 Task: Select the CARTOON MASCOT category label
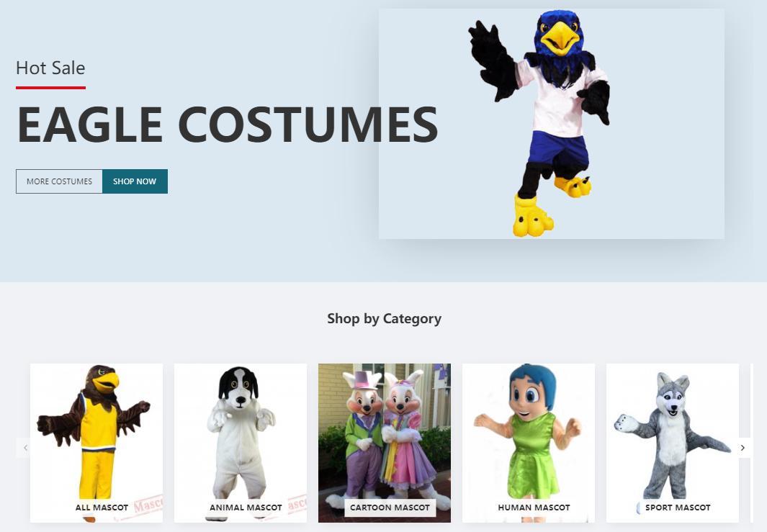pyautogui.click(x=390, y=508)
